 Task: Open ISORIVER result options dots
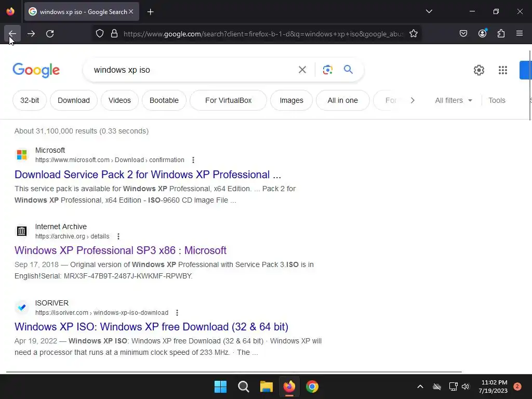[x=177, y=312]
